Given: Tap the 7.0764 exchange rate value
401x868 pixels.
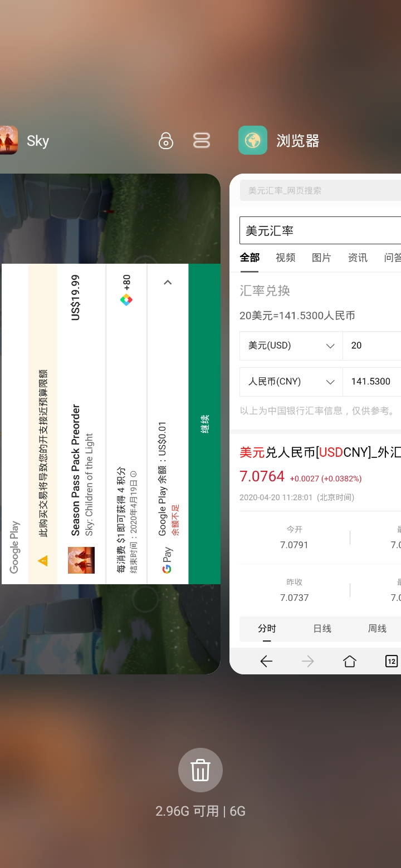Looking at the screenshot, I should coord(262,477).
